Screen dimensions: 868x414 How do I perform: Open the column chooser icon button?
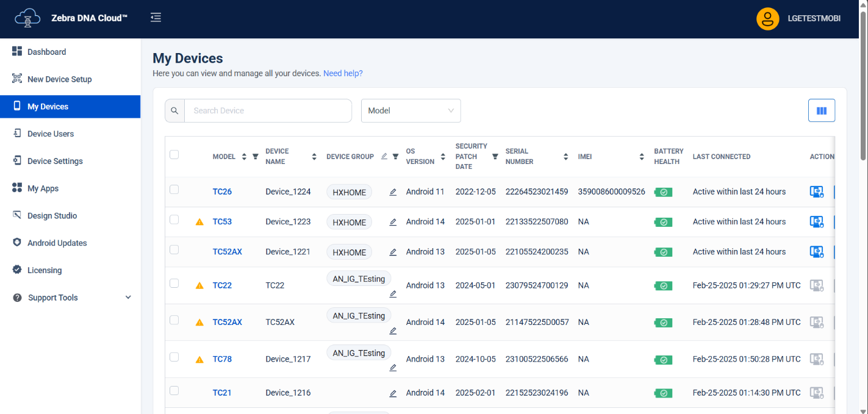coord(821,110)
